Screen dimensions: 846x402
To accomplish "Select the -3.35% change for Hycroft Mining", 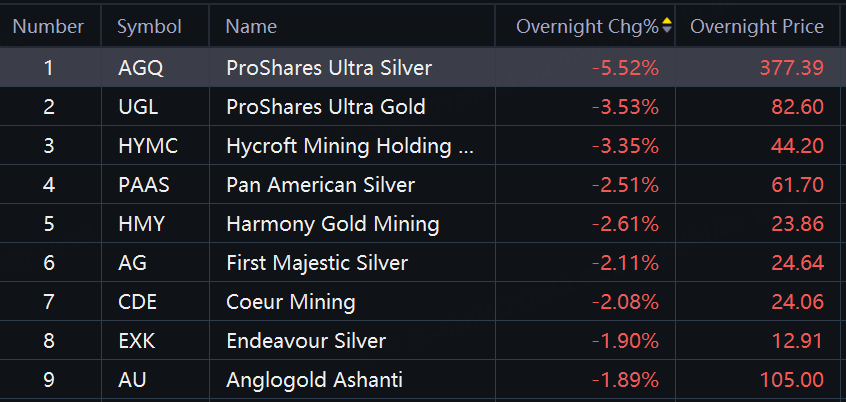I will 625,146.
